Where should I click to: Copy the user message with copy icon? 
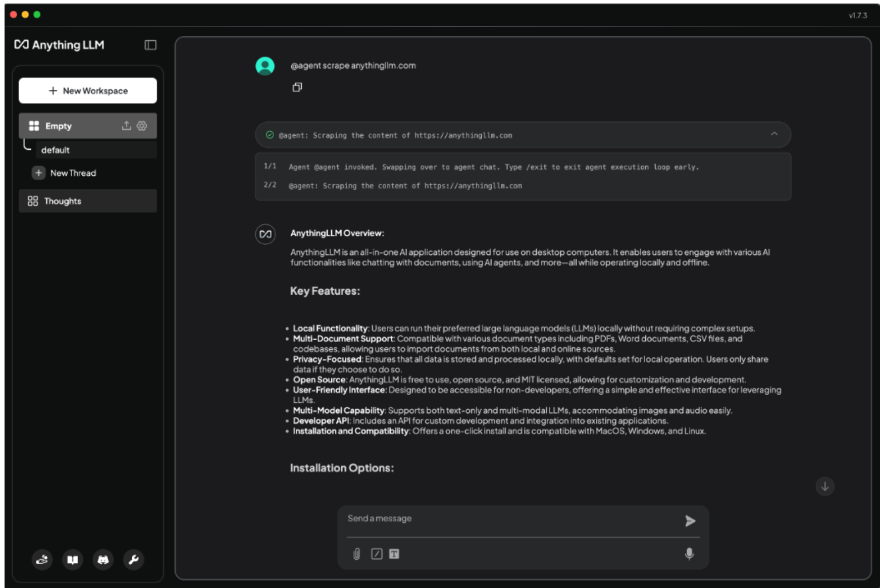coord(297,87)
